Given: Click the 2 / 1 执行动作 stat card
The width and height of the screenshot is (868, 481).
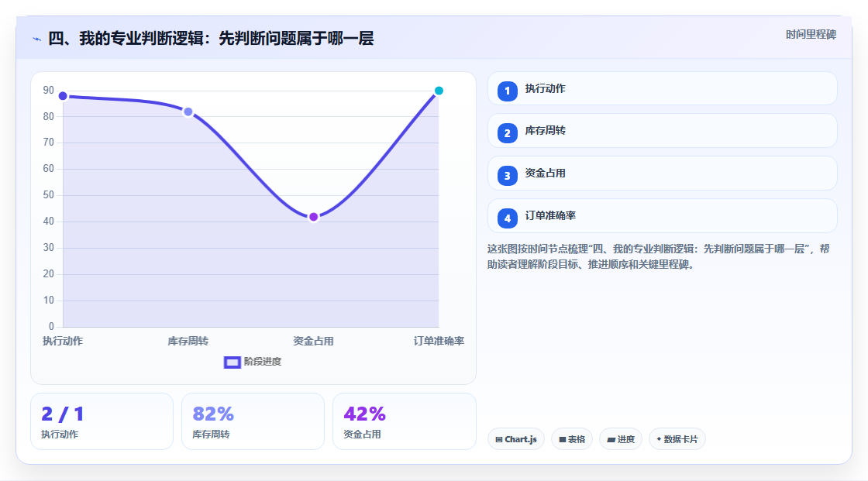Looking at the screenshot, I should click(102, 421).
